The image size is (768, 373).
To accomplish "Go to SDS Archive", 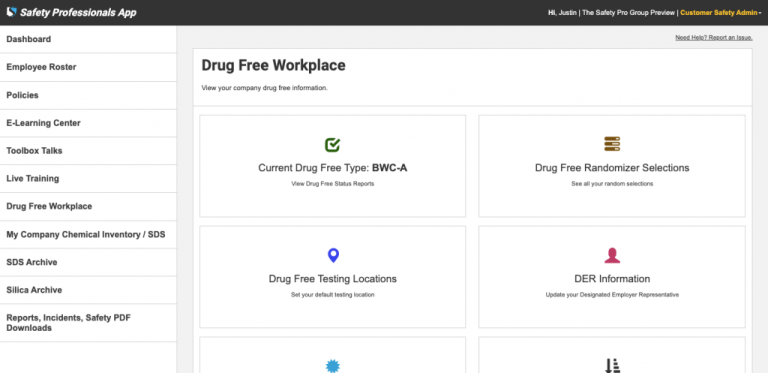I will (88, 262).
